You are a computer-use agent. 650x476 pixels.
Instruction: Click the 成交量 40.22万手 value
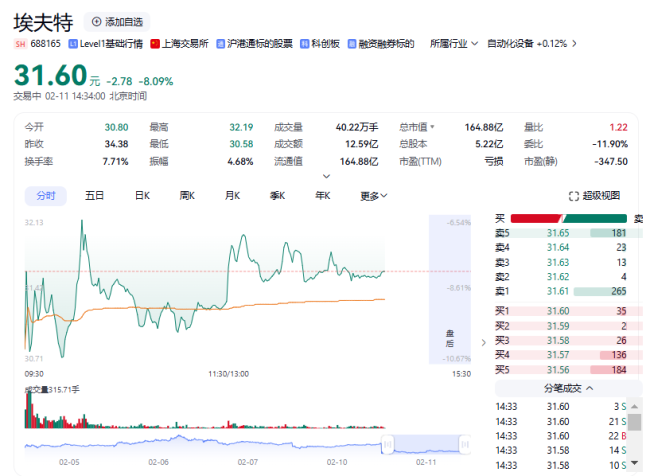point(357,127)
